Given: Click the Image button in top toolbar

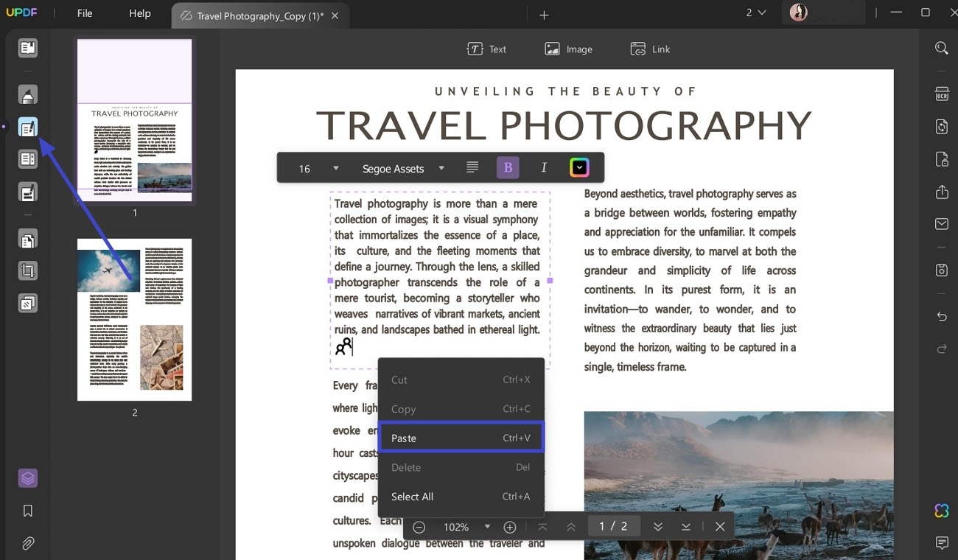Looking at the screenshot, I should pyautogui.click(x=568, y=49).
